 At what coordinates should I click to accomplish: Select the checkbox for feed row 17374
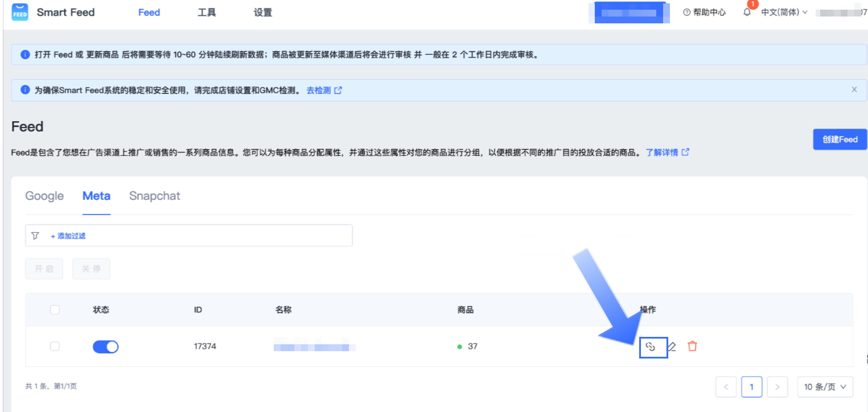click(x=55, y=346)
